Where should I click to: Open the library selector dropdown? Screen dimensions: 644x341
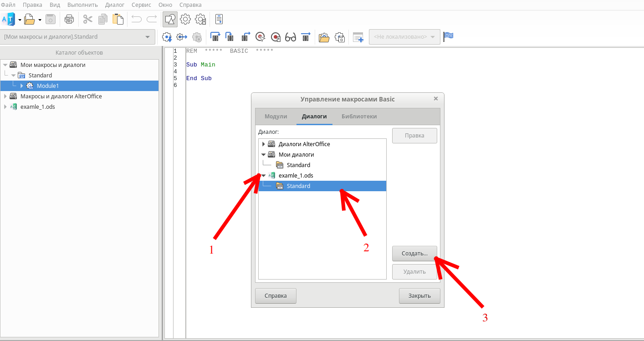(x=147, y=37)
